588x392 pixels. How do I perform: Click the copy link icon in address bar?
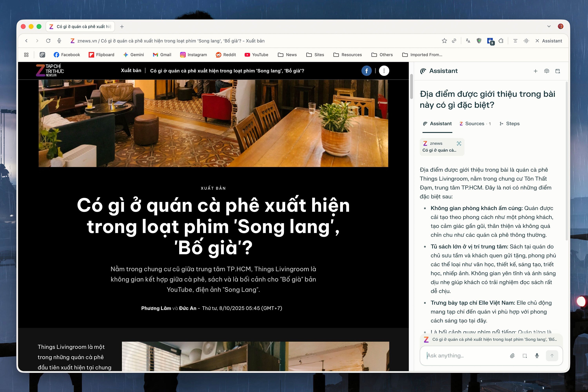454,41
